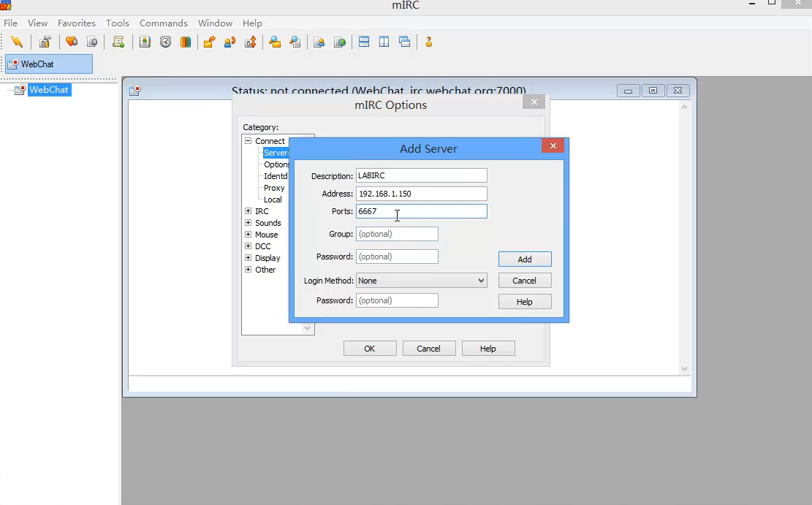Click the DCC Chat person icon
Image resolution: width=812 pixels, height=505 pixels.
[229, 42]
